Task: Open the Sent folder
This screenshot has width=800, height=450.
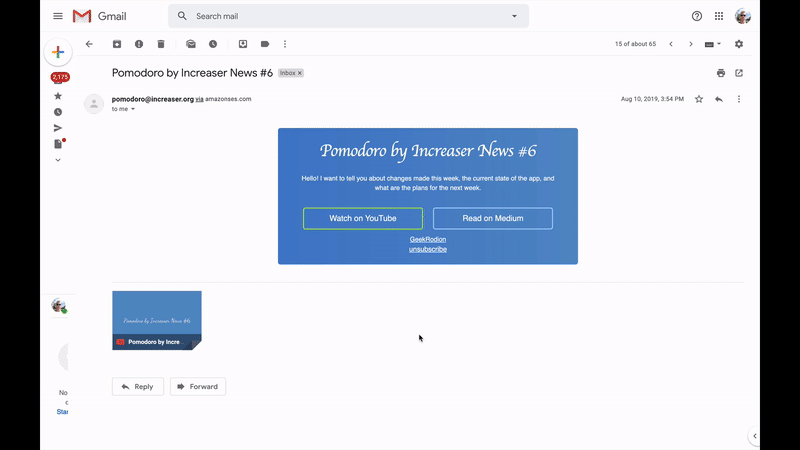Action: point(58,128)
